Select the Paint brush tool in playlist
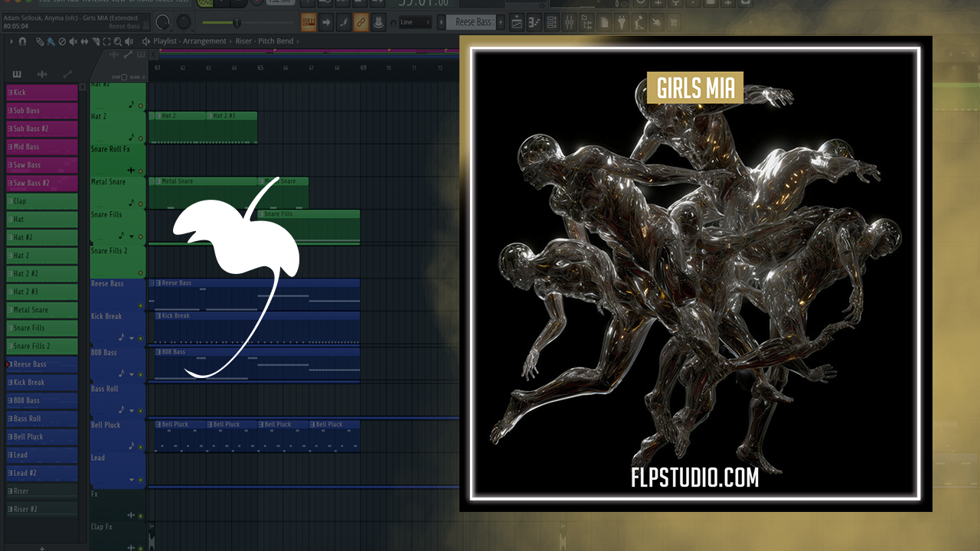The image size is (980, 551). 51,41
